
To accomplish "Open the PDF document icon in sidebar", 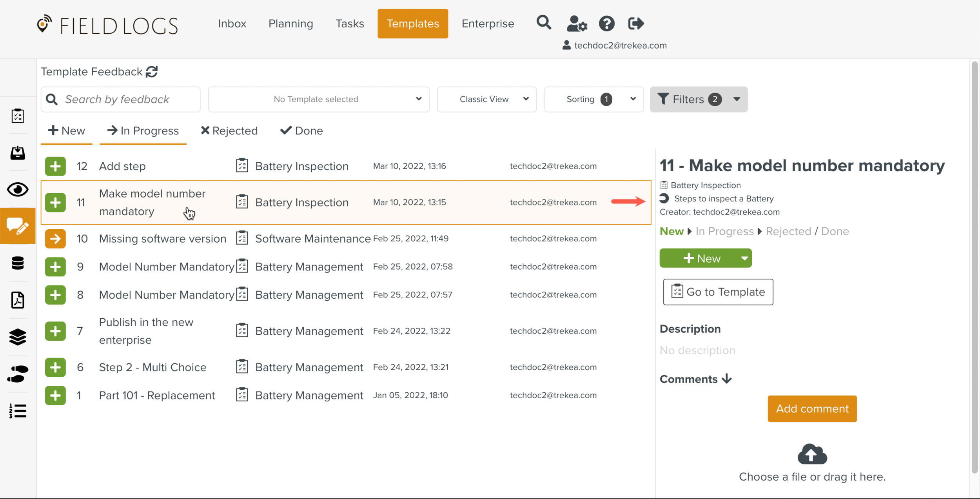I will click(18, 300).
